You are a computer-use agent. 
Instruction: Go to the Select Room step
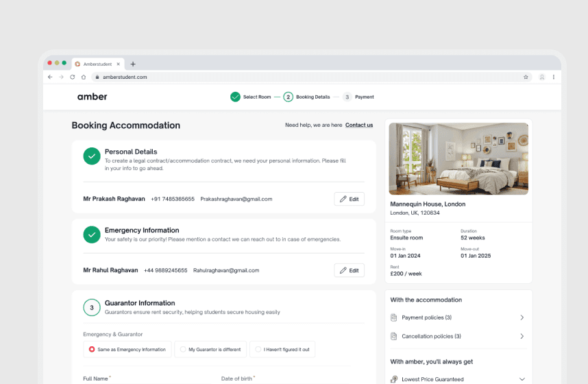pyautogui.click(x=257, y=97)
